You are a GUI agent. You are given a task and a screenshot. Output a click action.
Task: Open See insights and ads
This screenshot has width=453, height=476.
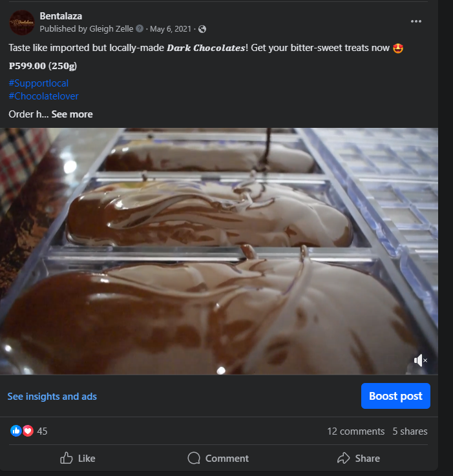[x=52, y=396]
